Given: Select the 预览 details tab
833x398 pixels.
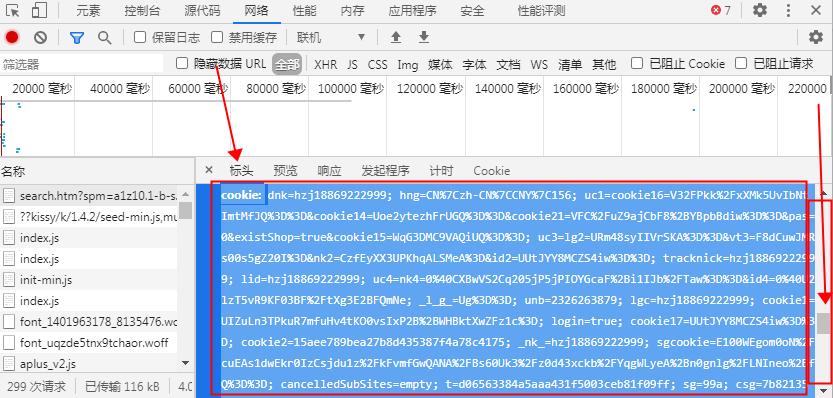Looking at the screenshot, I should pyautogui.click(x=285, y=171).
